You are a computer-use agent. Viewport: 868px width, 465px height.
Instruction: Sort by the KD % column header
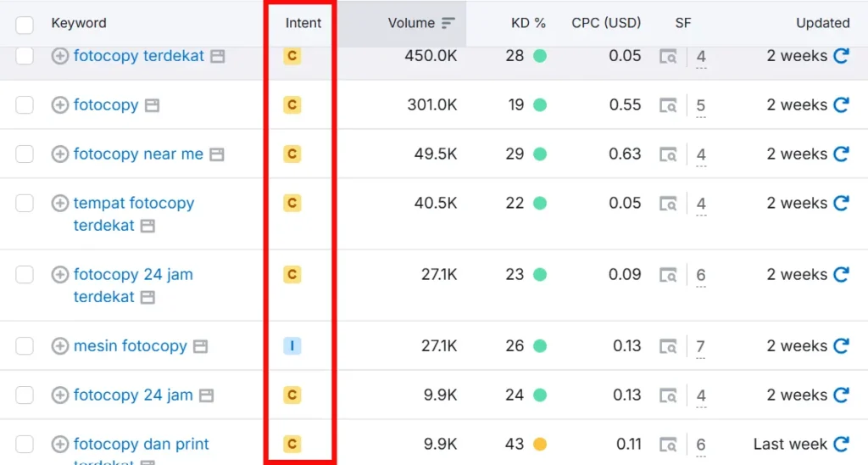pos(528,23)
